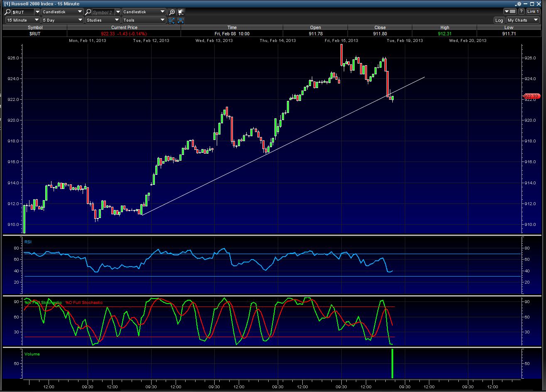Toggle the Log scale button

pos(499,20)
